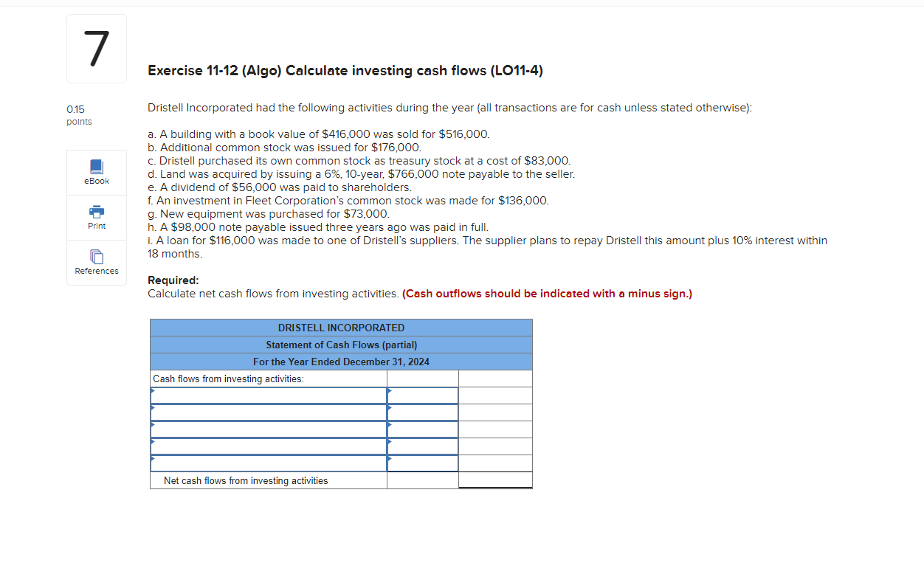Open the Print option in the sidebar
This screenshot has height=577, width=924.
(96, 217)
